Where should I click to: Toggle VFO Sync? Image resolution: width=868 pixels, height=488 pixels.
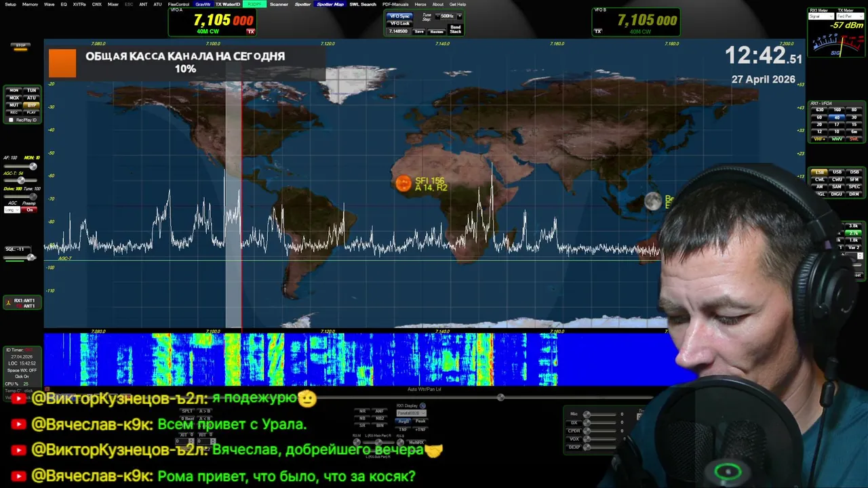(399, 16)
